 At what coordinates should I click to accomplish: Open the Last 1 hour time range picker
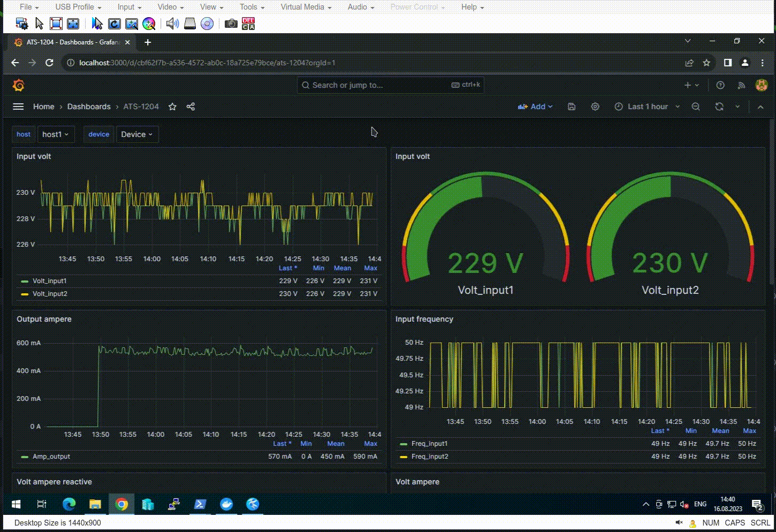647,107
